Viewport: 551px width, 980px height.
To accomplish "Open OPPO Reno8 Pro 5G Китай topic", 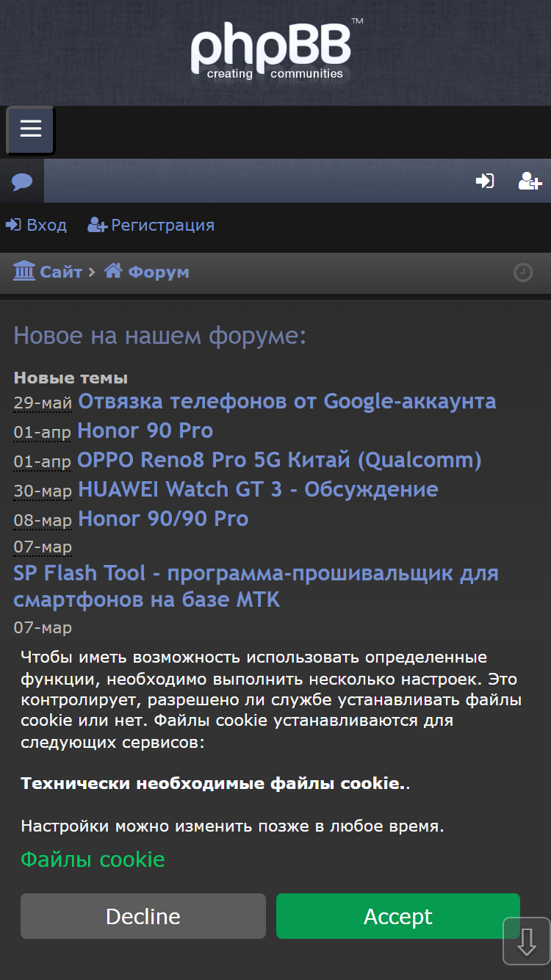I will 279,460.
